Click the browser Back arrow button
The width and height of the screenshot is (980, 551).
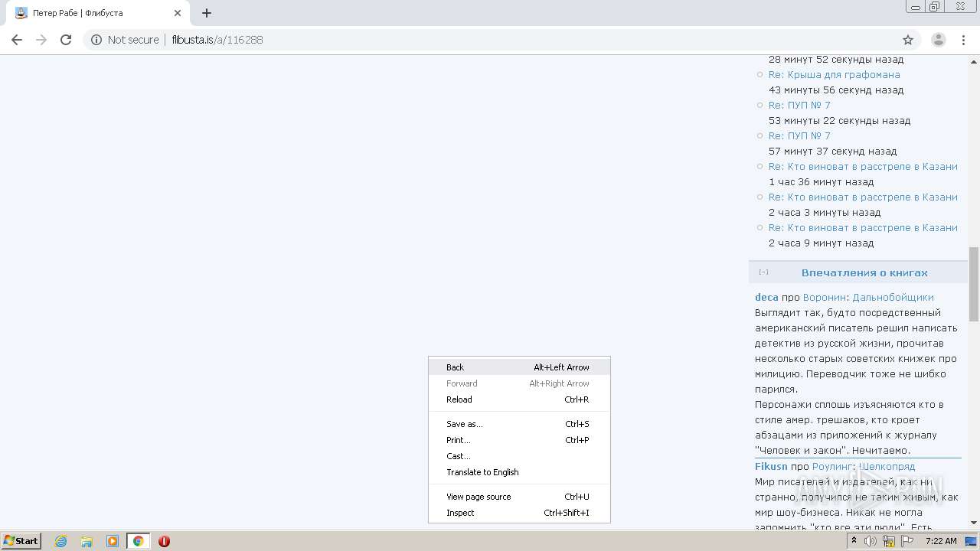(17, 40)
